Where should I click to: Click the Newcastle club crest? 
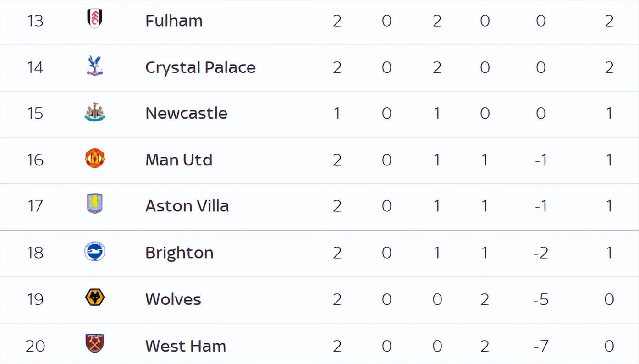[x=95, y=112]
